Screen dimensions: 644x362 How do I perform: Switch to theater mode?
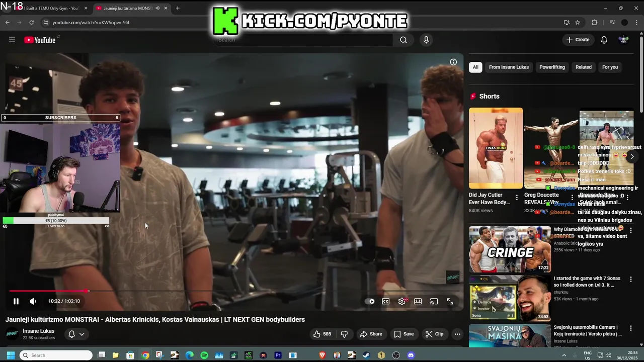tap(418, 301)
